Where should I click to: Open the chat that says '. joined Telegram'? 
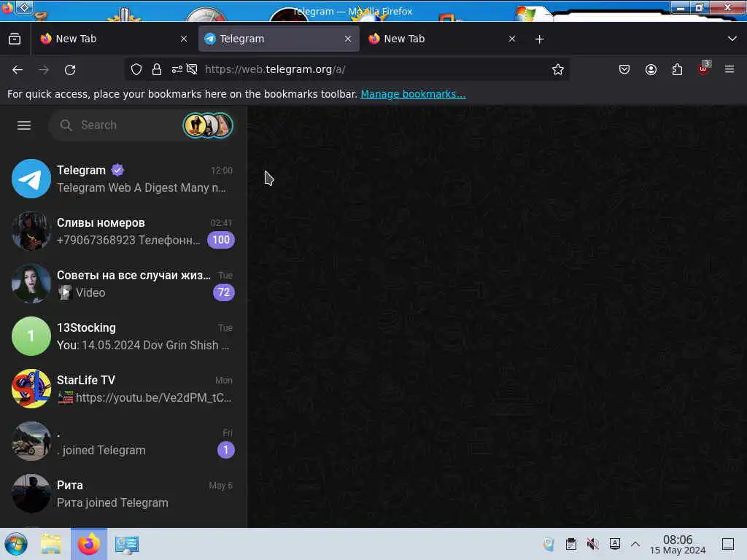click(124, 441)
